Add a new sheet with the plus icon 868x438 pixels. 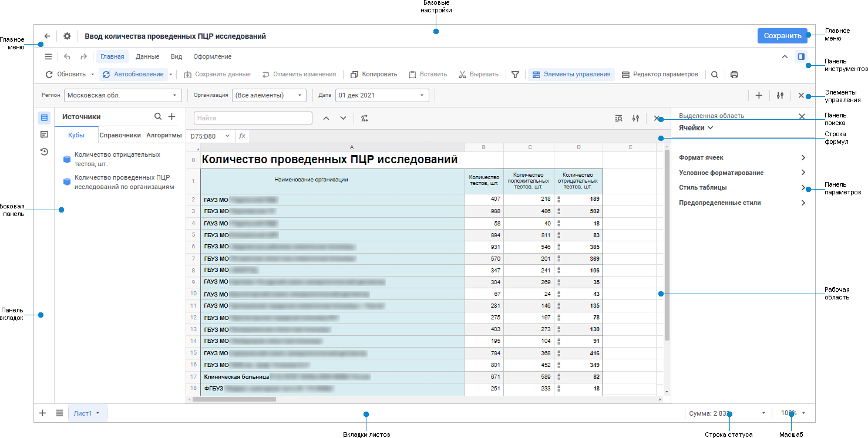point(42,413)
